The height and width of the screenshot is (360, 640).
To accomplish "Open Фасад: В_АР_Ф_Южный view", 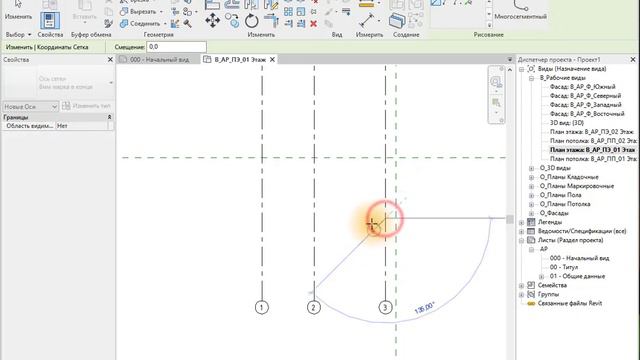I will [582, 87].
